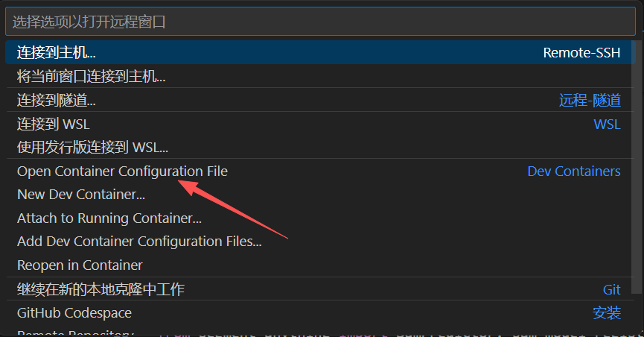Image resolution: width=644 pixels, height=337 pixels.
Task: Select '连接到隧道...' option
Action: tap(320, 100)
